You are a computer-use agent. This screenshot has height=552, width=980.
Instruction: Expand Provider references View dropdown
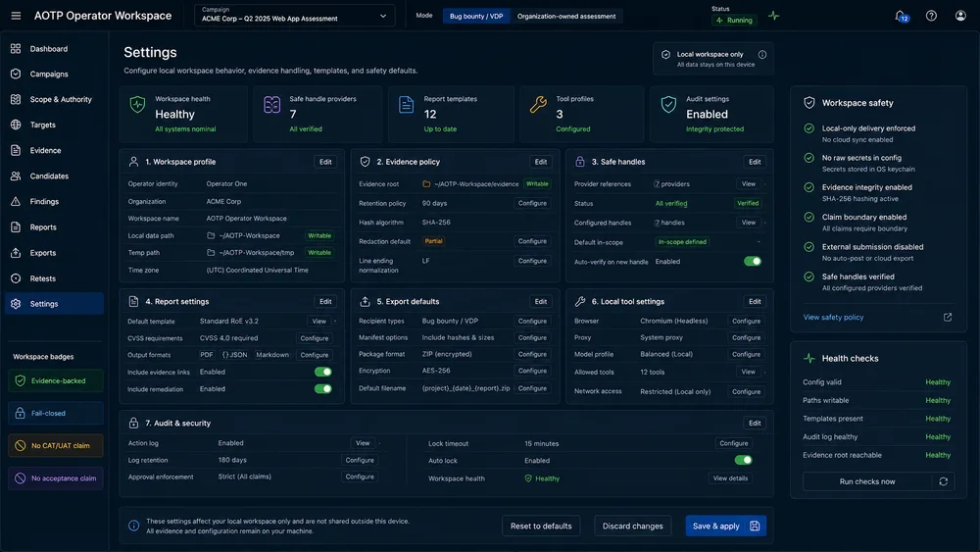click(x=752, y=183)
